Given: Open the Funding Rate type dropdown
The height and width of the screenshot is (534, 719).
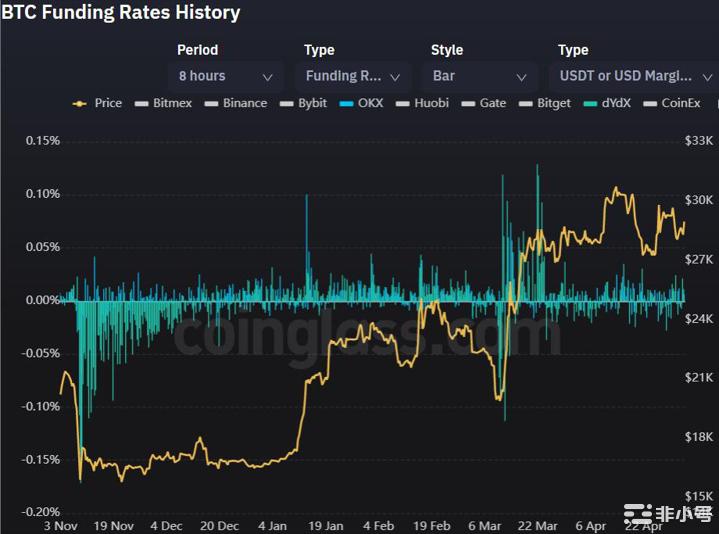Looking at the screenshot, I should click(352, 77).
